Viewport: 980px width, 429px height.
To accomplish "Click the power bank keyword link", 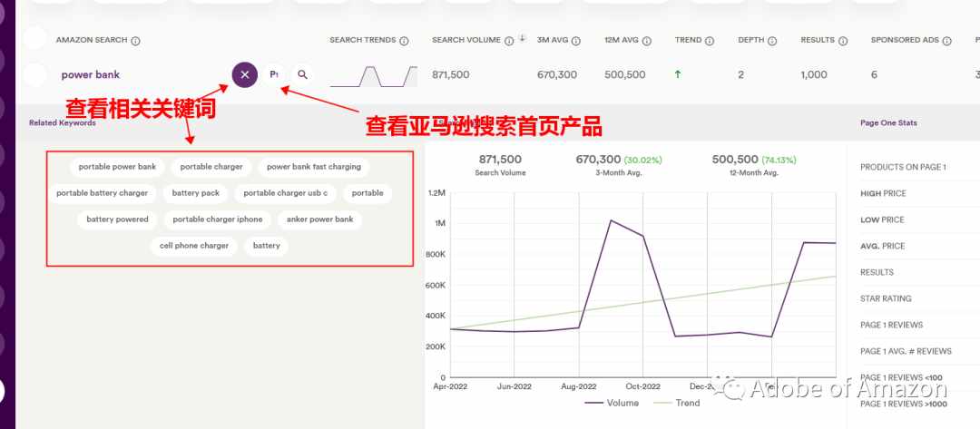I will (x=91, y=75).
